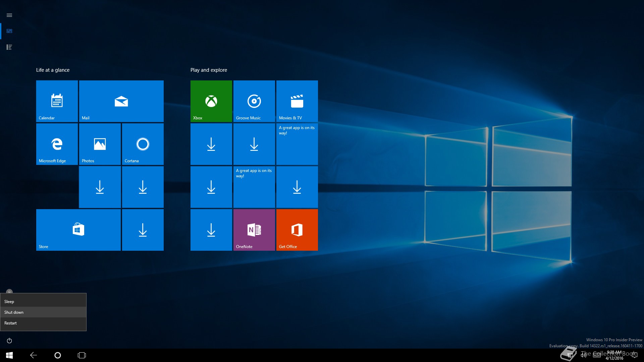Open the Get Office tile
Screen dimensions: 644x362
pyautogui.click(x=297, y=230)
